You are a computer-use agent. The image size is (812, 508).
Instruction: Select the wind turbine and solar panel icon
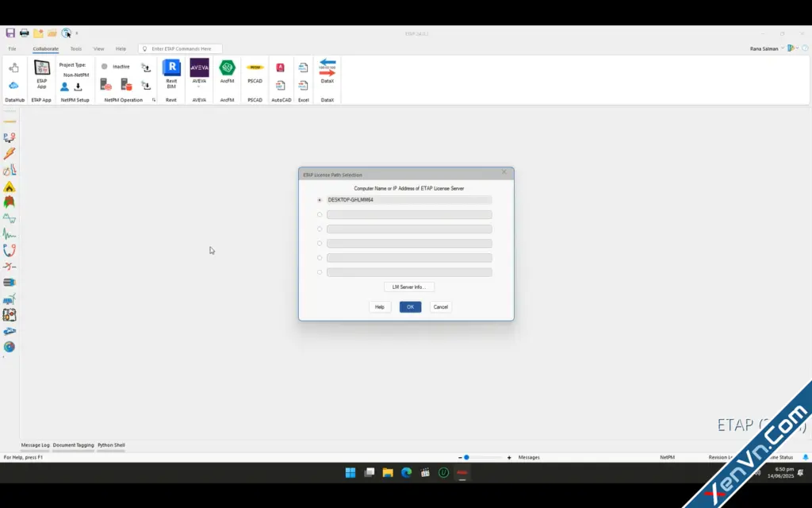tap(10, 298)
